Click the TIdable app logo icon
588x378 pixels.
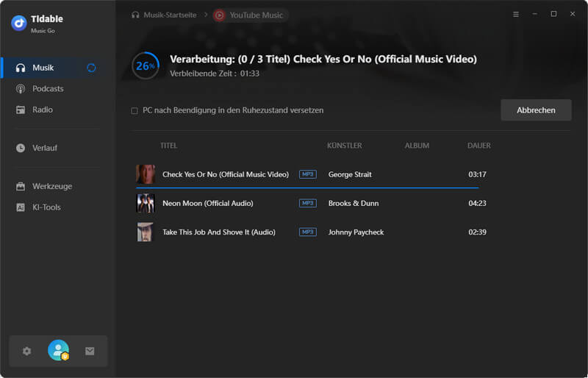coord(19,24)
